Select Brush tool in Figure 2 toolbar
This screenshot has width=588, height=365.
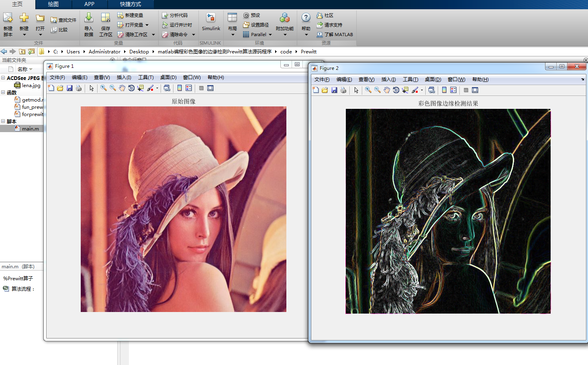click(415, 90)
